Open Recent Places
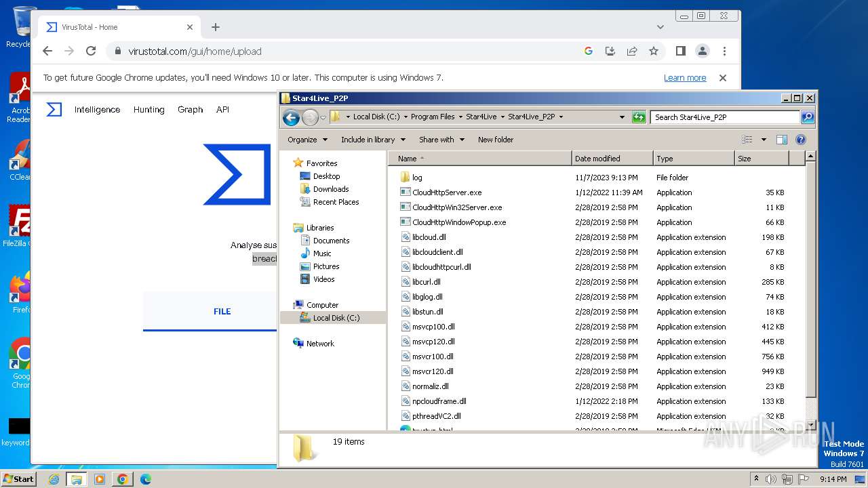The image size is (868, 488). coord(336,202)
